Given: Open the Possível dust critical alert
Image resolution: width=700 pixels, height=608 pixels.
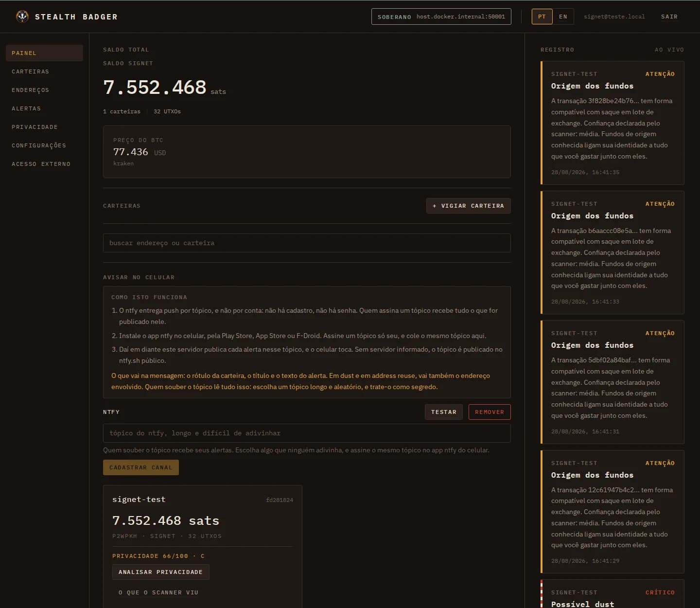Looking at the screenshot, I should pyautogui.click(x=612, y=594).
